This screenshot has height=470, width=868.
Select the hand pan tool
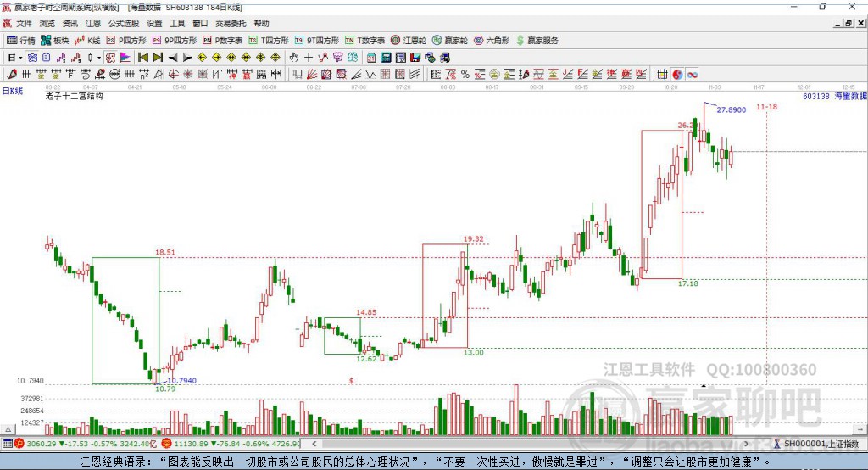pyautogui.click(x=294, y=58)
